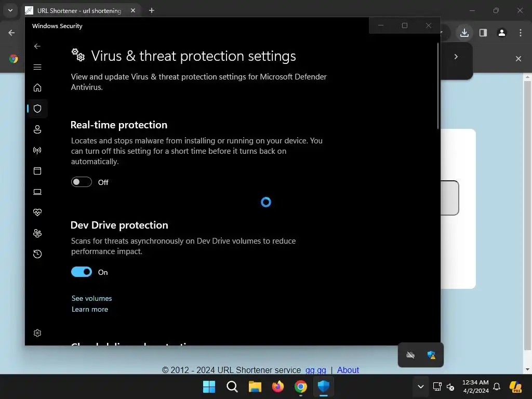The height and width of the screenshot is (399, 532).
Task: Turn off Dev Drive protection toggle
Action: point(82,272)
